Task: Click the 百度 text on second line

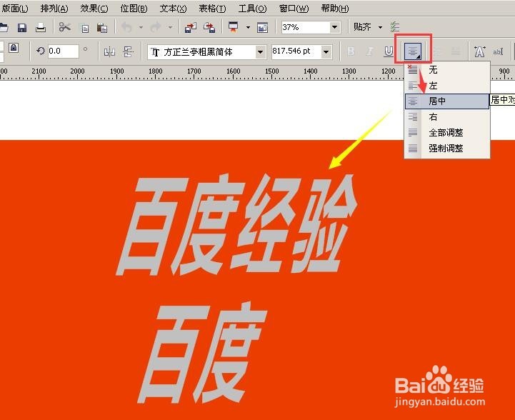Action: coord(202,353)
